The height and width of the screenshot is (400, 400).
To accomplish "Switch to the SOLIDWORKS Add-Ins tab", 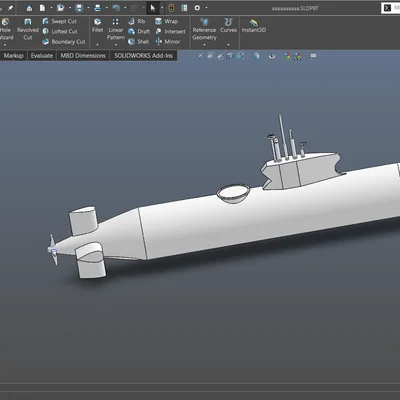I will click(x=143, y=56).
